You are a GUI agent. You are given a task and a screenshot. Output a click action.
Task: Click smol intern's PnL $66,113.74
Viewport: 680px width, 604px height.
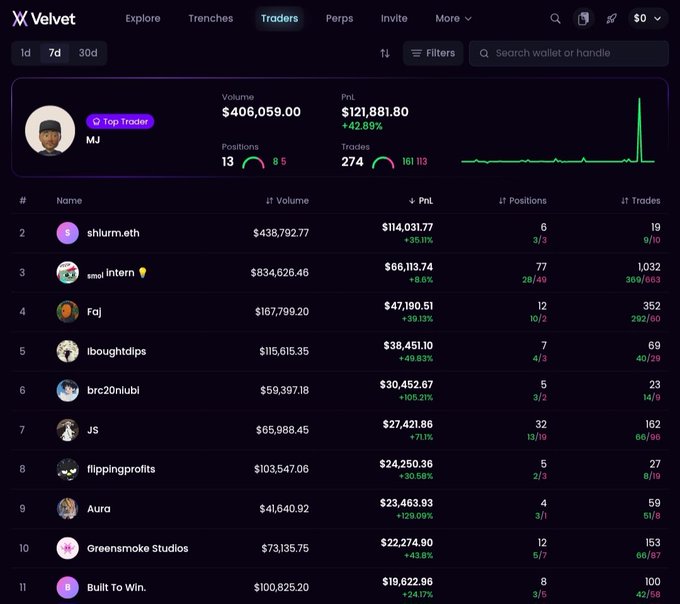point(409,267)
